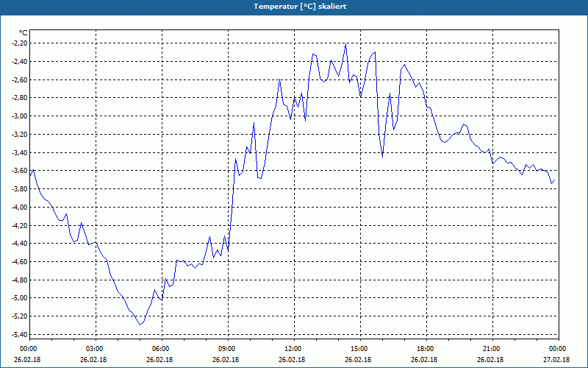Click the 03:00 time label
Viewport: 588px width, 368px height.
pos(96,349)
